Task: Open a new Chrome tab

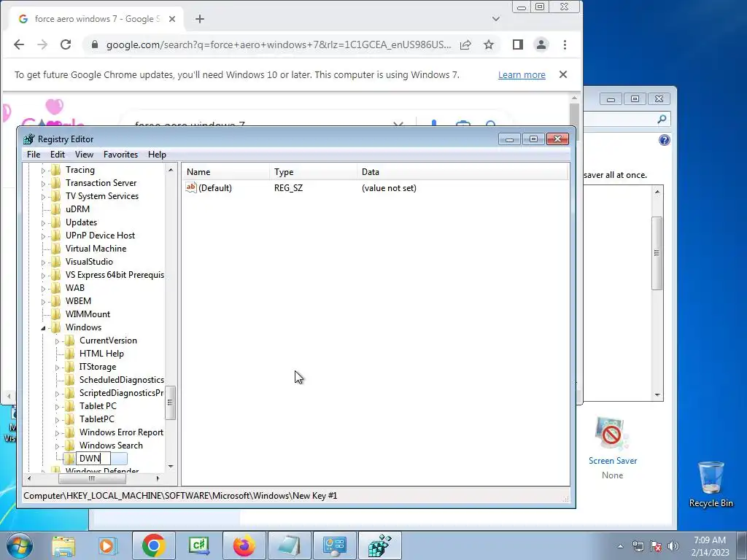Action: click(x=200, y=19)
